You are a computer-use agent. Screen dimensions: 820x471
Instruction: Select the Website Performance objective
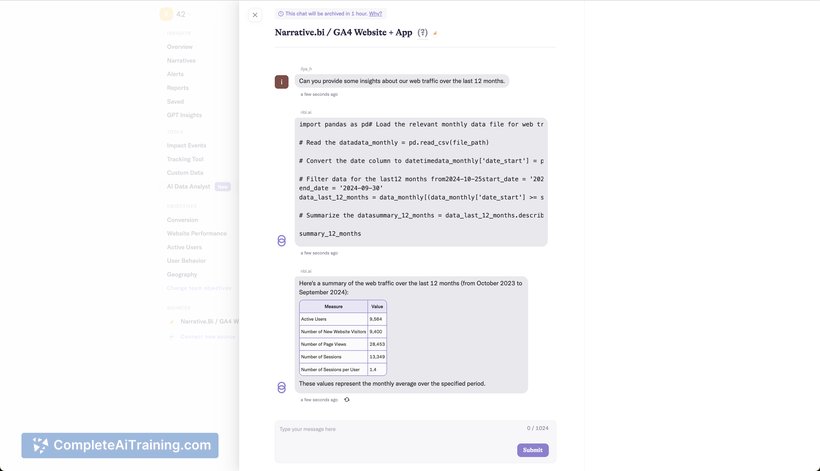[x=197, y=233]
